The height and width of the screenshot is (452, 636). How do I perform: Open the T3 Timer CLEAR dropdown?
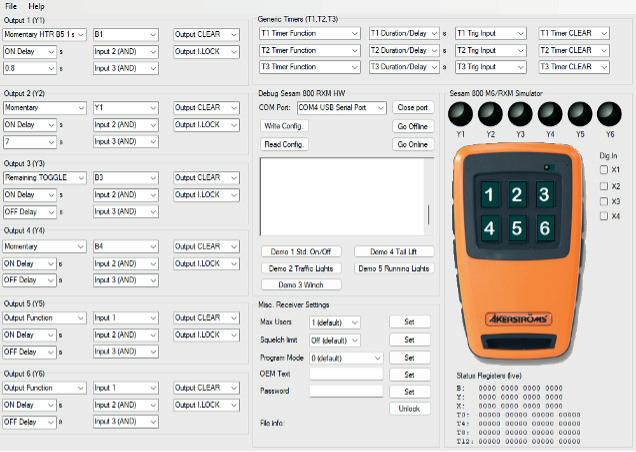tap(574, 67)
